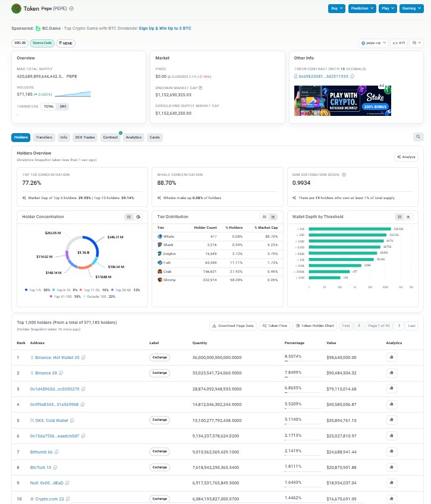431x504 pixels.
Task: Open Token Holder Chart
Action: point(314,326)
